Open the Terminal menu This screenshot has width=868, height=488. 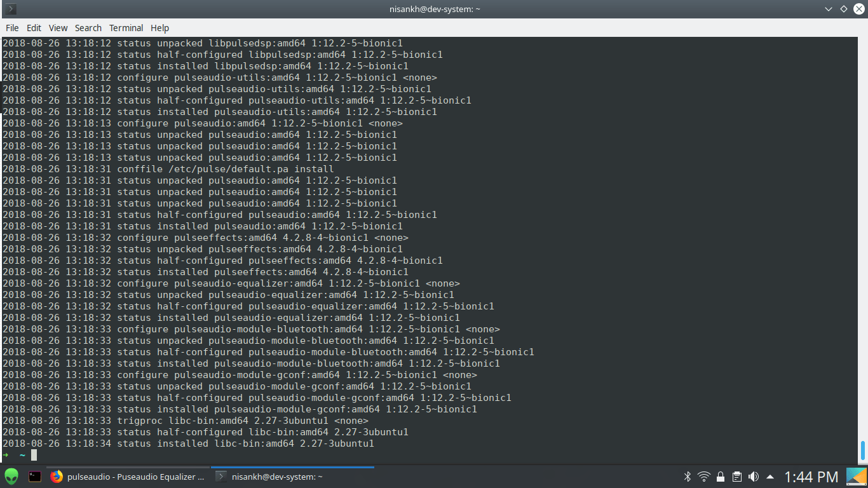point(126,28)
